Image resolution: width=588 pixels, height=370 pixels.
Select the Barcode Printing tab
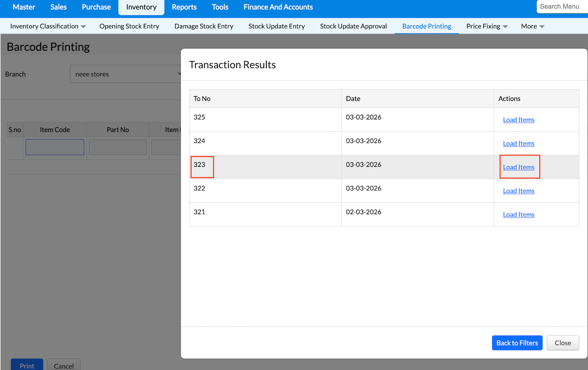point(427,26)
